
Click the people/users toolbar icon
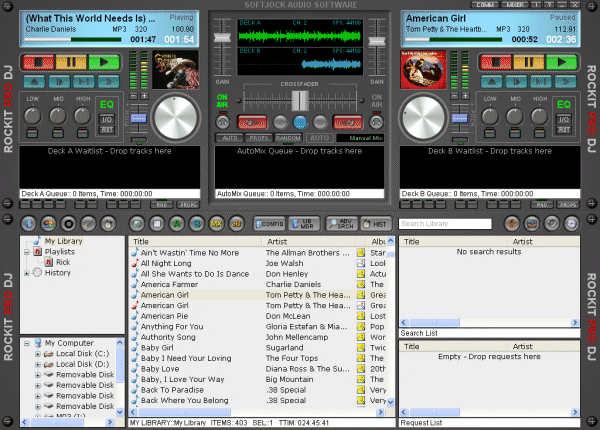(48, 224)
